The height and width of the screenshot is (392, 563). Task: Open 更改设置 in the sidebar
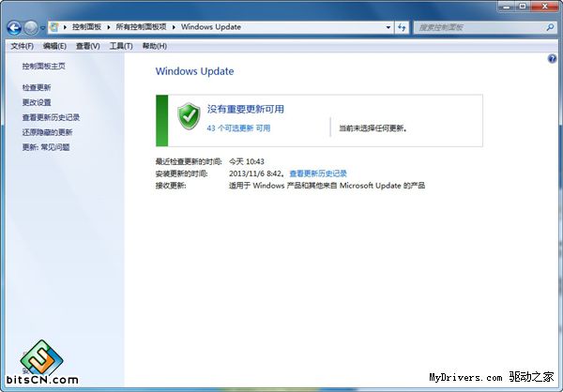pyautogui.click(x=37, y=102)
